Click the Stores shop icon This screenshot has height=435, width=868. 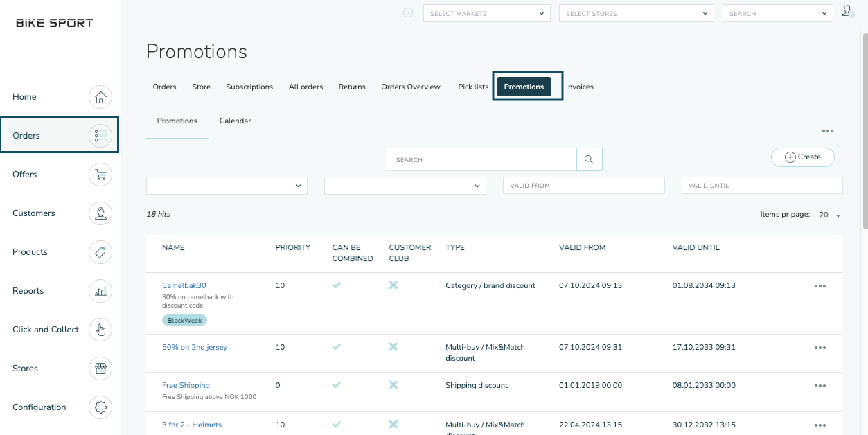coord(100,369)
